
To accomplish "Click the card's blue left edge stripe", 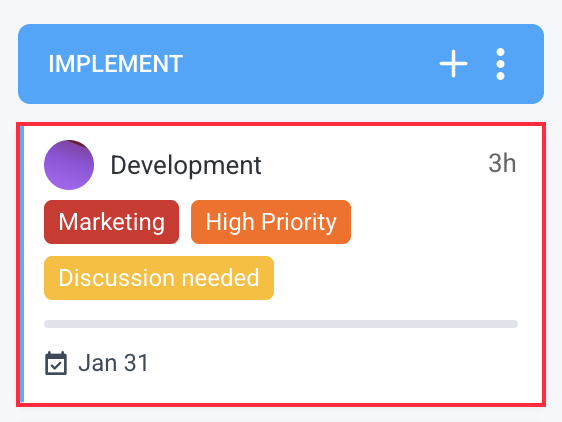I will click(22, 265).
